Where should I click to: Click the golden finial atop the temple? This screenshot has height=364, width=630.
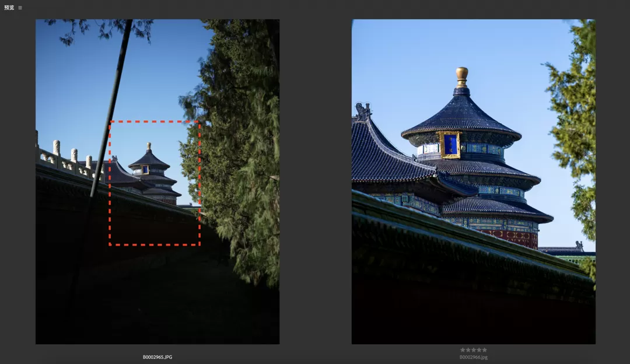462,76
